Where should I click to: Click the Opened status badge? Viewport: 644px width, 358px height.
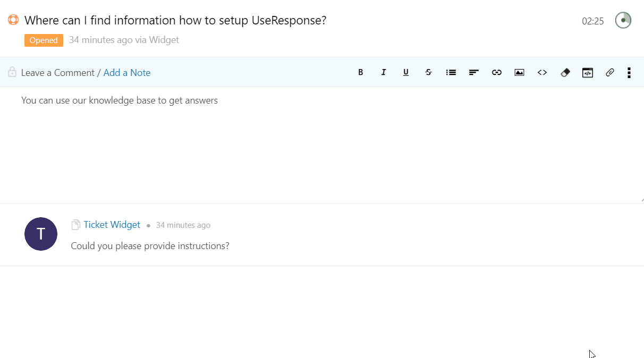[44, 40]
